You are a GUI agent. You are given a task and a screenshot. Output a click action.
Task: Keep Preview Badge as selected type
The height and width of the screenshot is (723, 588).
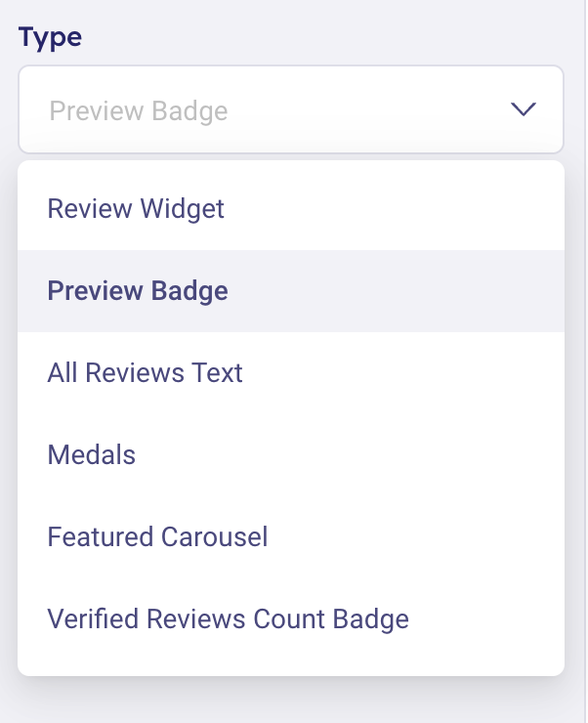(138, 290)
